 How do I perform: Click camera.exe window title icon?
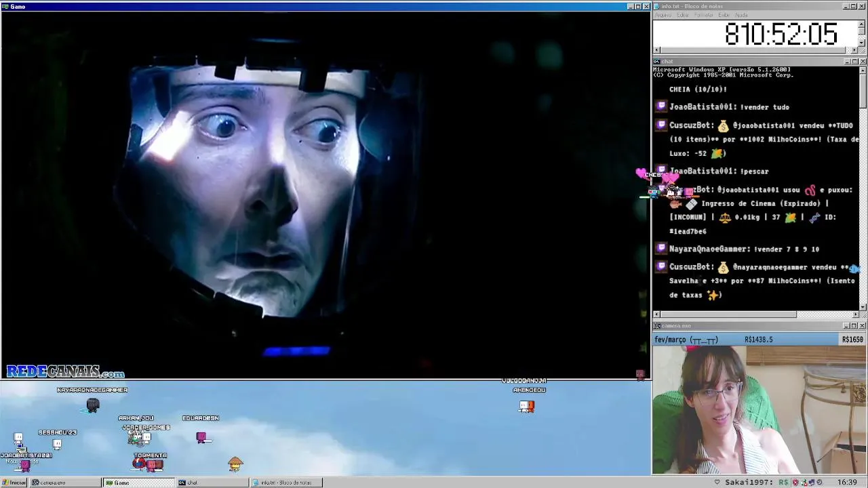(x=657, y=326)
